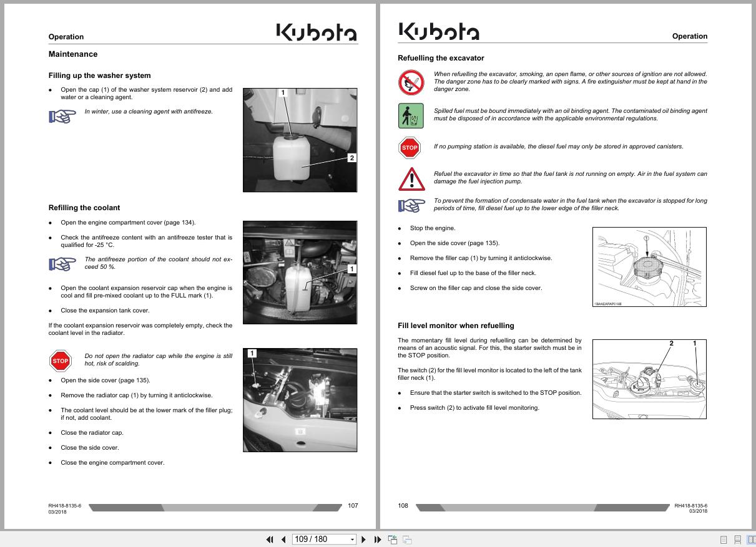
Task: Enable continuous scrolling page layout
Action: coord(739,539)
